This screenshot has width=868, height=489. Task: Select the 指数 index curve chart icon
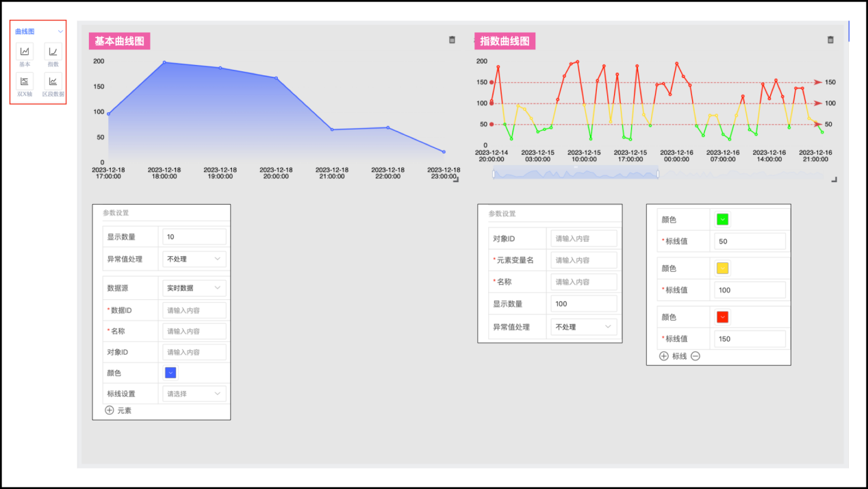pos(53,51)
